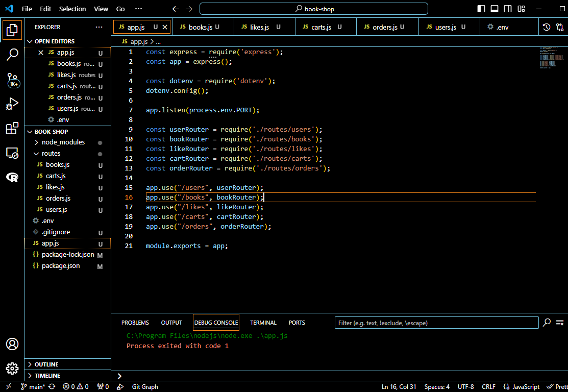The height and width of the screenshot is (392, 568).
Task: Click the Go Back arrow
Action: point(176,9)
